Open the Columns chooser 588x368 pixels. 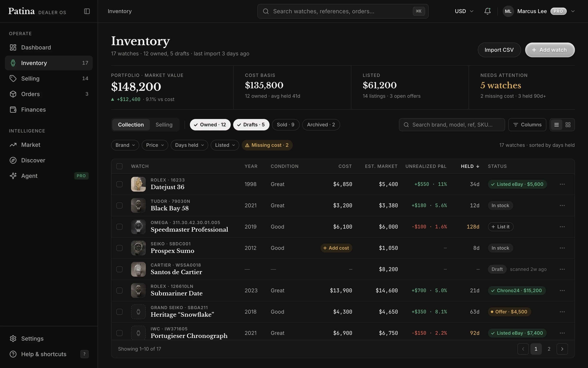pos(527,125)
